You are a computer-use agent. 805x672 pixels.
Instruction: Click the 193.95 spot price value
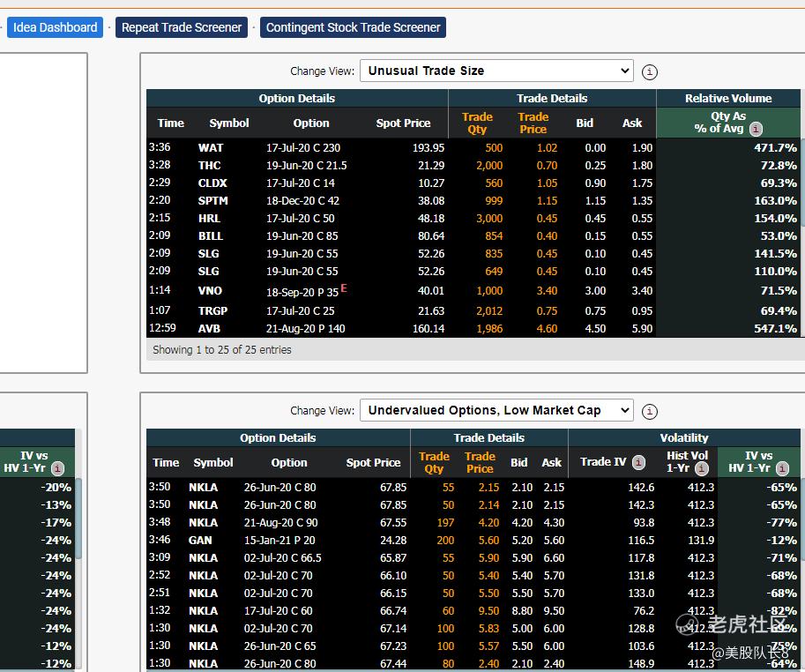point(429,148)
